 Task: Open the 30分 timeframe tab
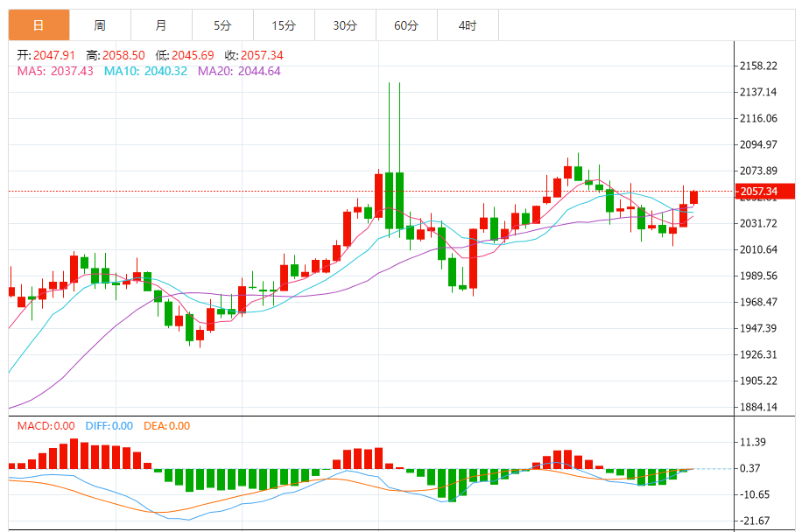345,25
